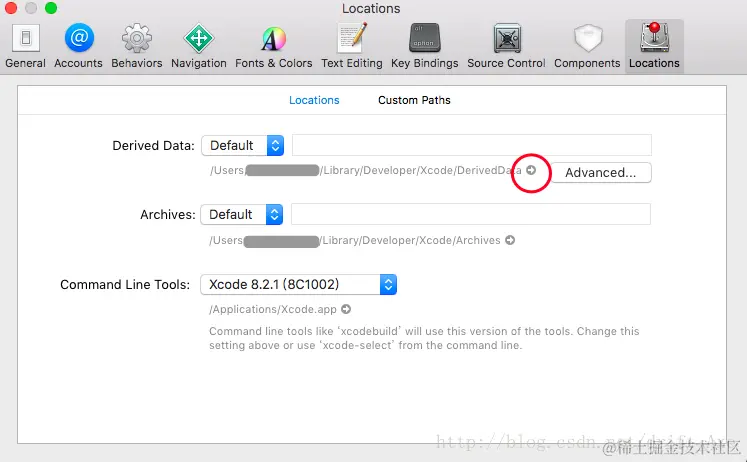Open the Navigation preferences pane

click(x=199, y=47)
